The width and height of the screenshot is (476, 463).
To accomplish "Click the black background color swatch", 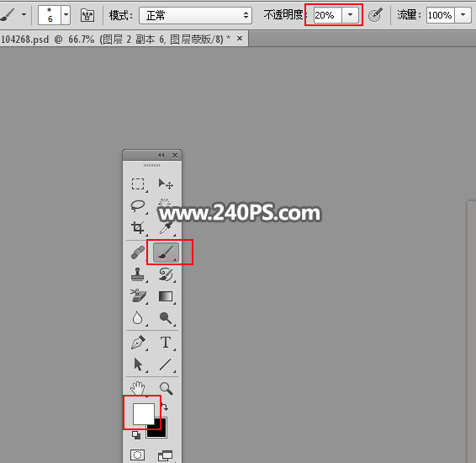I will tap(161, 431).
